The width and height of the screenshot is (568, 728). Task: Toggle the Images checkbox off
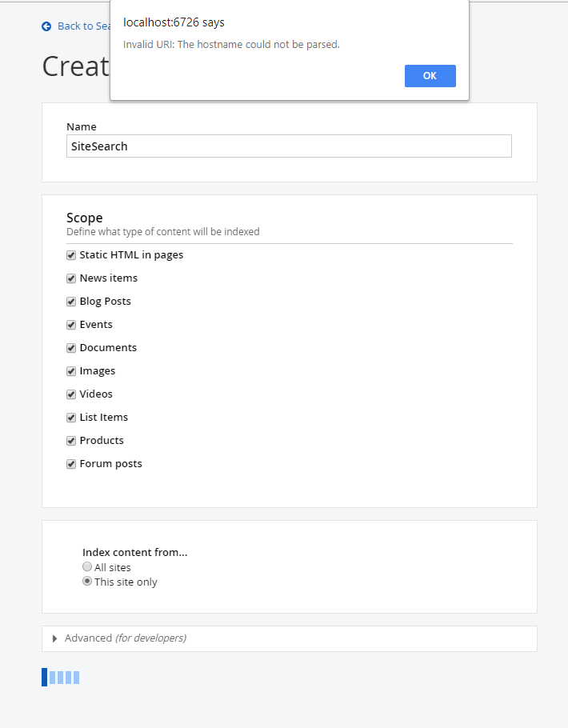click(71, 370)
